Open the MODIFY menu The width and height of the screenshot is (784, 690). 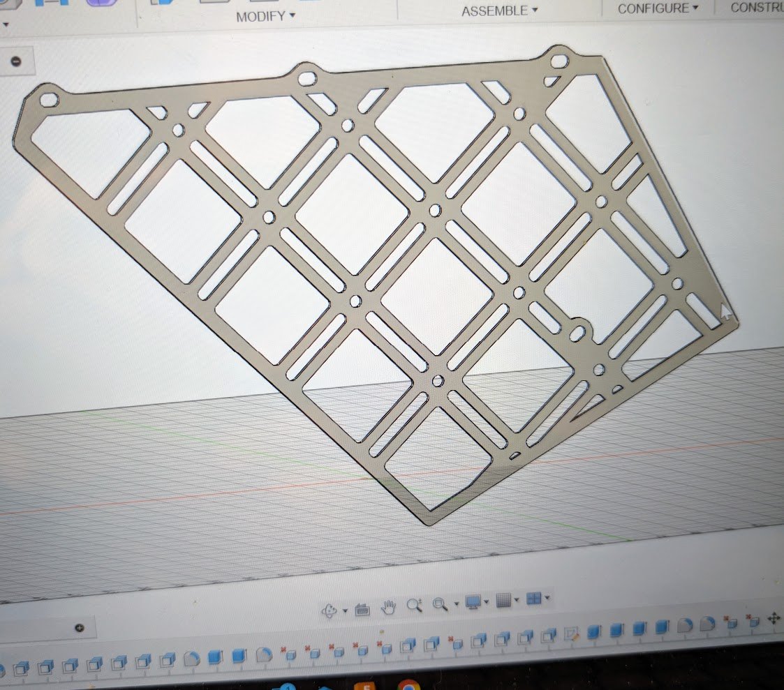[265, 17]
